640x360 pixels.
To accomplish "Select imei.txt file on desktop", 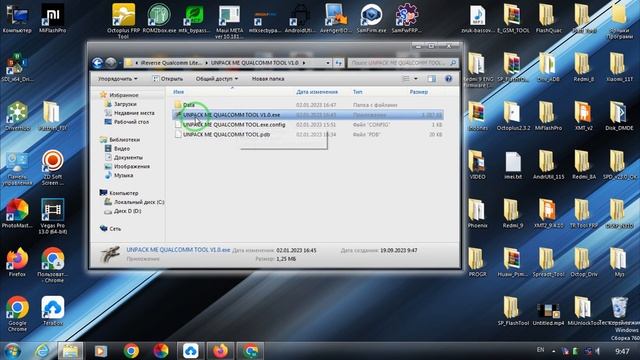I will tap(513, 165).
